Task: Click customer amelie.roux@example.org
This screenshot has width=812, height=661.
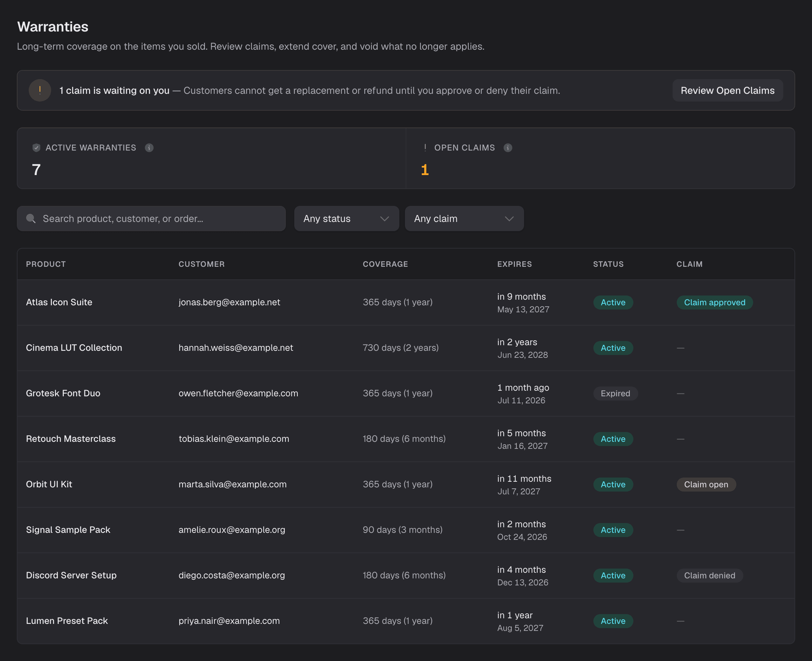Action: click(x=232, y=530)
